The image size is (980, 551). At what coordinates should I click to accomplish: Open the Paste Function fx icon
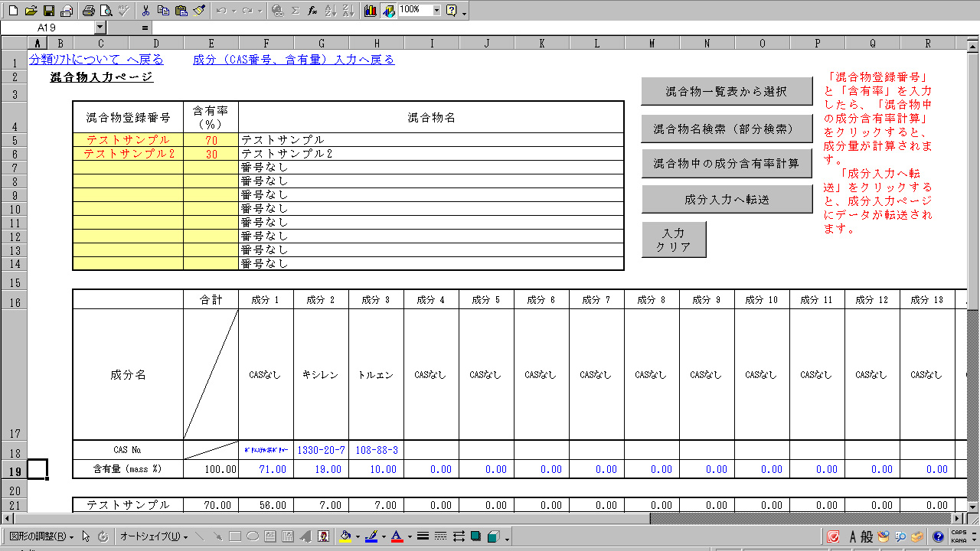tap(312, 11)
